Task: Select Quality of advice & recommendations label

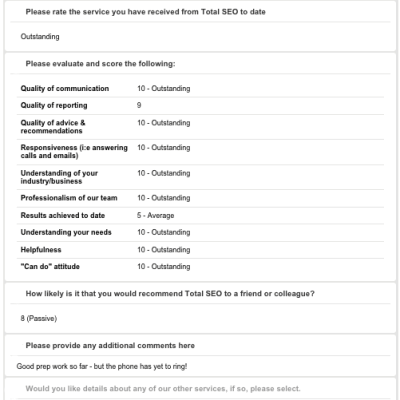Action: pyautogui.click(x=53, y=127)
